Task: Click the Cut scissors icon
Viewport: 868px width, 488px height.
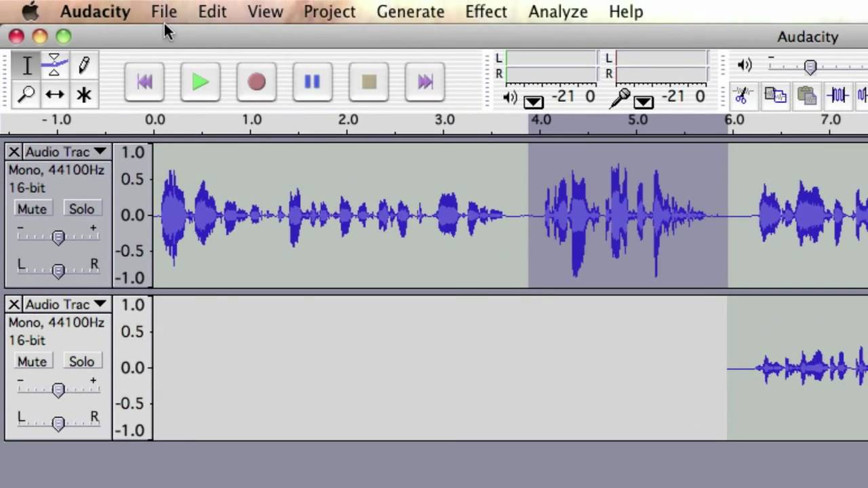Action: tap(744, 96)
